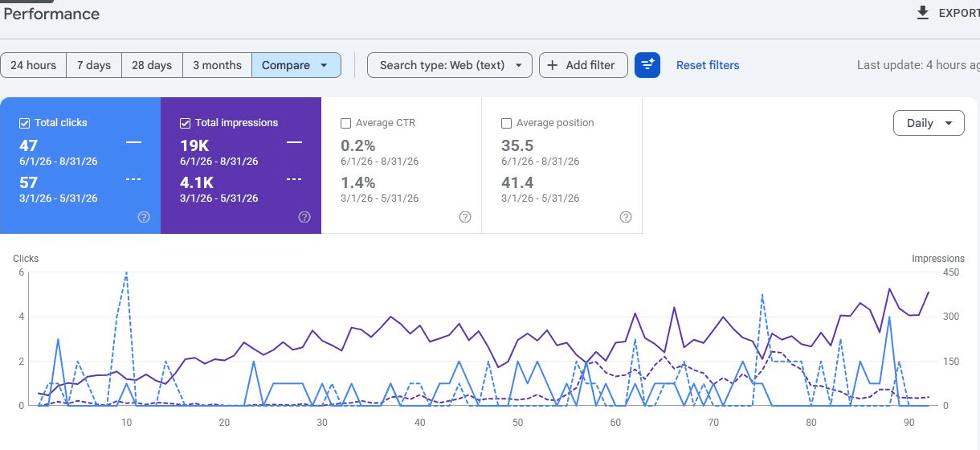This screenshot has width=980, height=450.
Task: Select the 3 months range tab
Action: [x=217, y=65]
